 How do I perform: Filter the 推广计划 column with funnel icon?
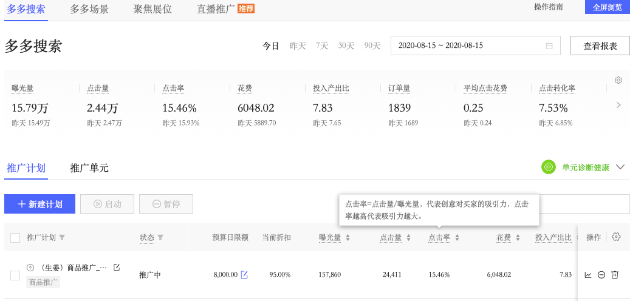[x=62, y=237]
